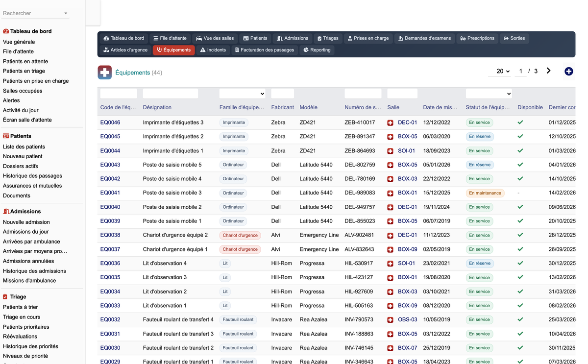
Task: Click En maintenance status badge in EQ0041 row
Action: [x=485, y=193]
